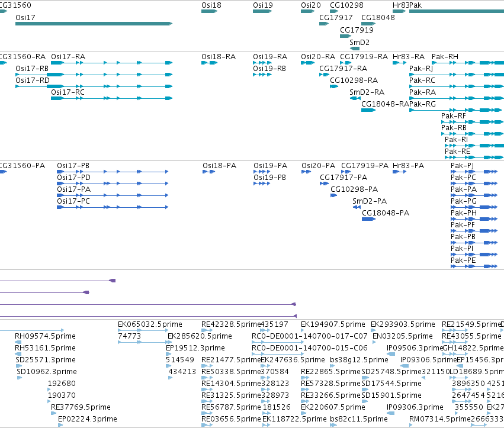504x428 pixels.
Task: Click the Osi17-RC transcript label
Action: [x=68, y=92]
